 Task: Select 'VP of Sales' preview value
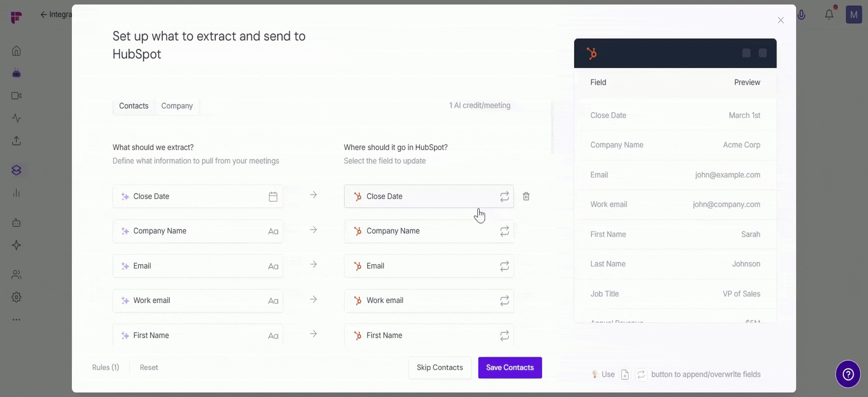[x=741, y=294]
